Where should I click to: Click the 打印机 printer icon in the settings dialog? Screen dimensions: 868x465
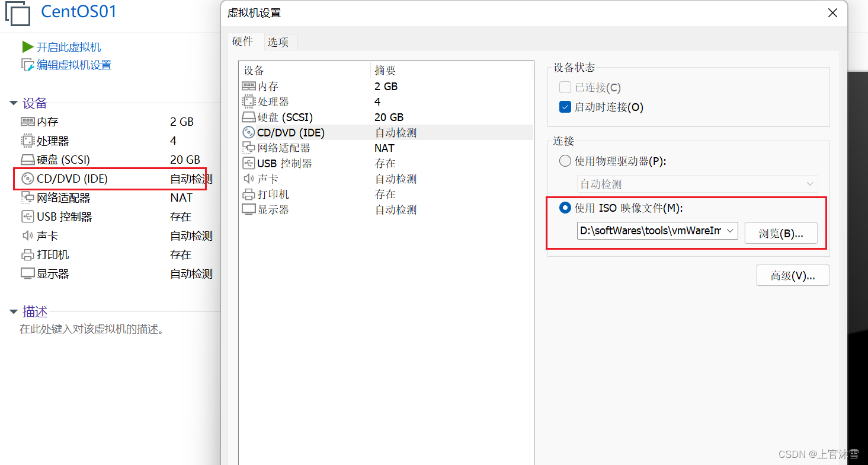[249, 194]
